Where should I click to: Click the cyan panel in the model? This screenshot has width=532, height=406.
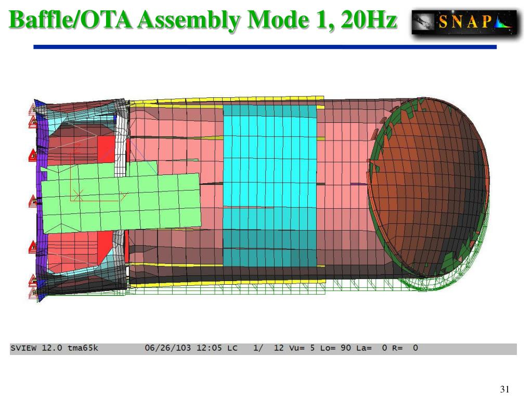pos(270,186)
